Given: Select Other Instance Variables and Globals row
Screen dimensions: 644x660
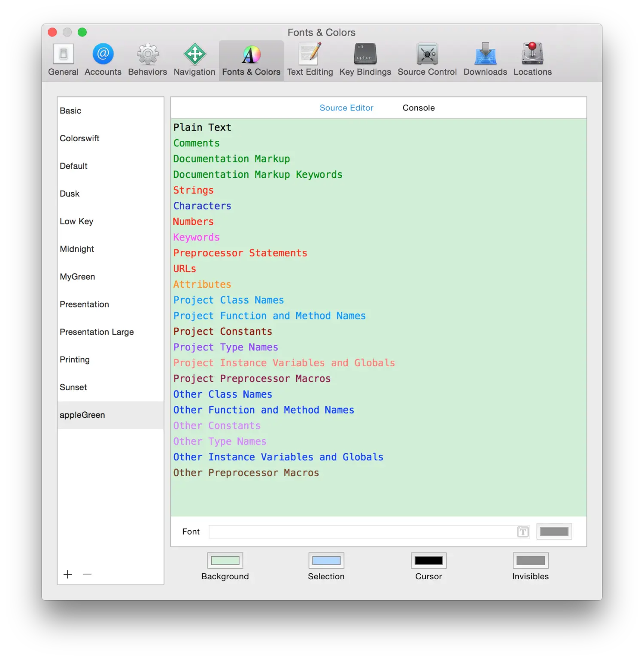Looking at the screenshot, I should [x=379, y=457].
